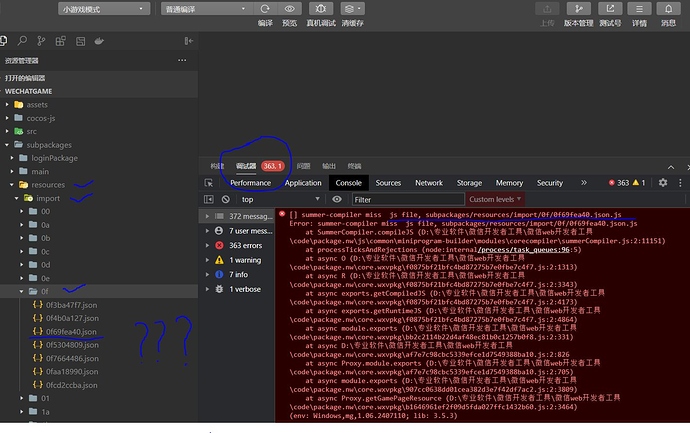The image size is (690, 433).
Task: Open the compile mode dropdown
Action: point(207,9)
